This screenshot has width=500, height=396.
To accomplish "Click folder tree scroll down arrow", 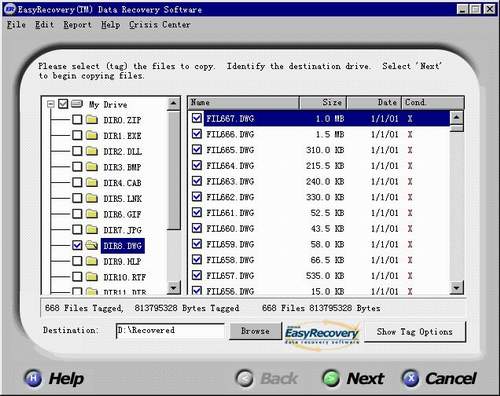I will click(173, 288).
